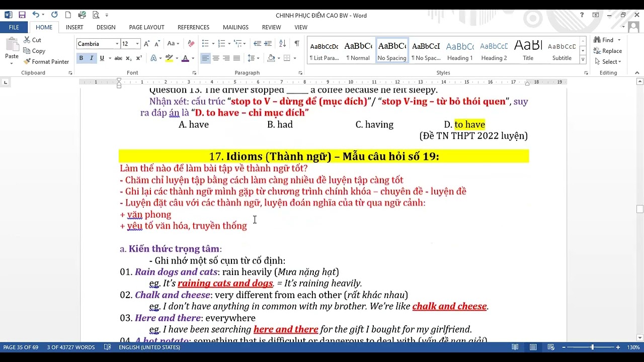Toggle Show/Hide paragraph marks

coord(297,44)
